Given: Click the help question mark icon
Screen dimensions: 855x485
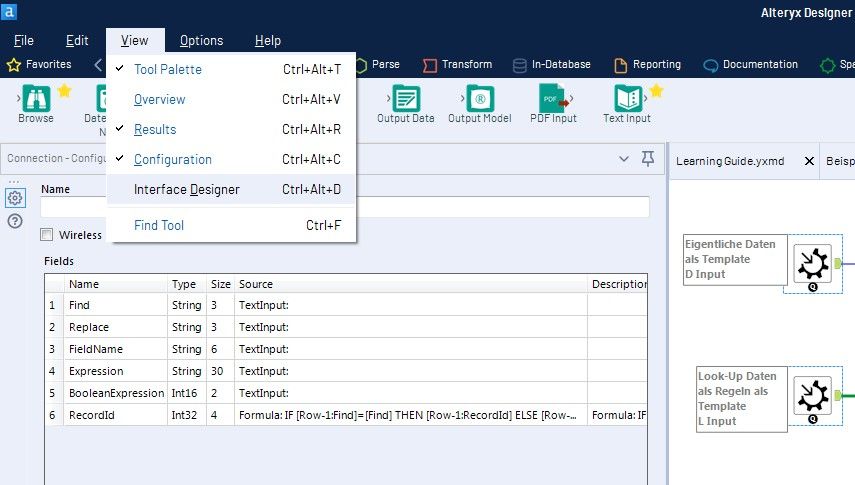Looking at the screenshot, I should pyautogui.click(x=15, y=221).
